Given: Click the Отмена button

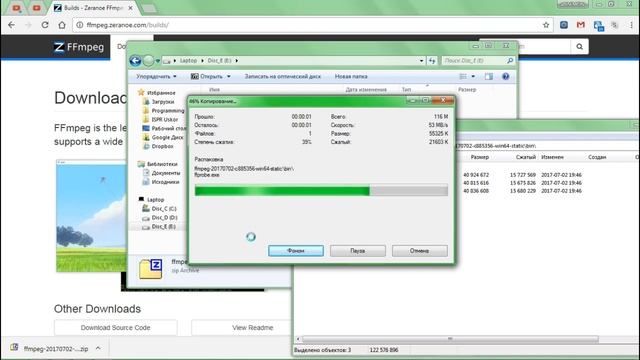Looking at the screenshot, I should pos(420,251).
